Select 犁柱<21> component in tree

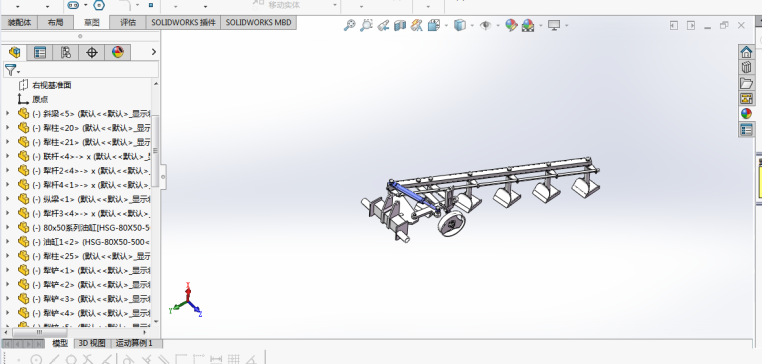[91, 142]
